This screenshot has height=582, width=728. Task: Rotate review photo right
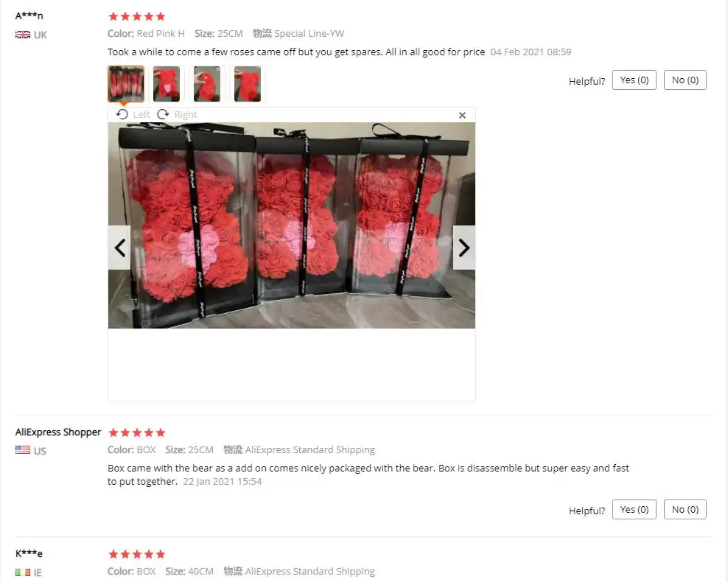[x=177, y=114]
